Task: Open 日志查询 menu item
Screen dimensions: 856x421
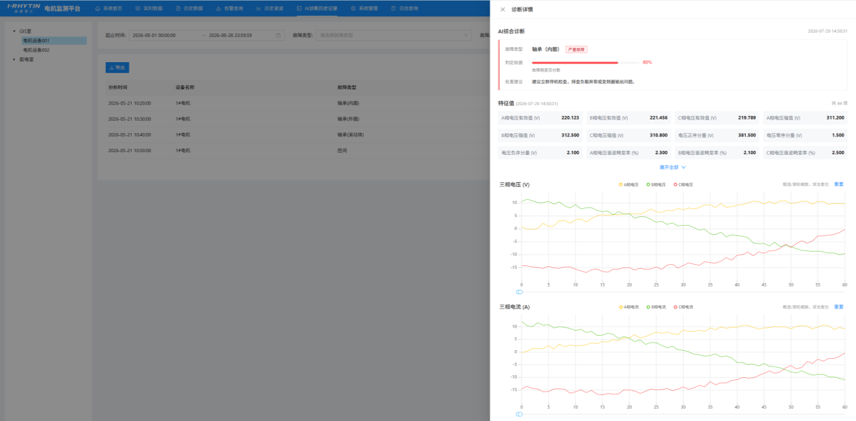Action: point(405,9)
